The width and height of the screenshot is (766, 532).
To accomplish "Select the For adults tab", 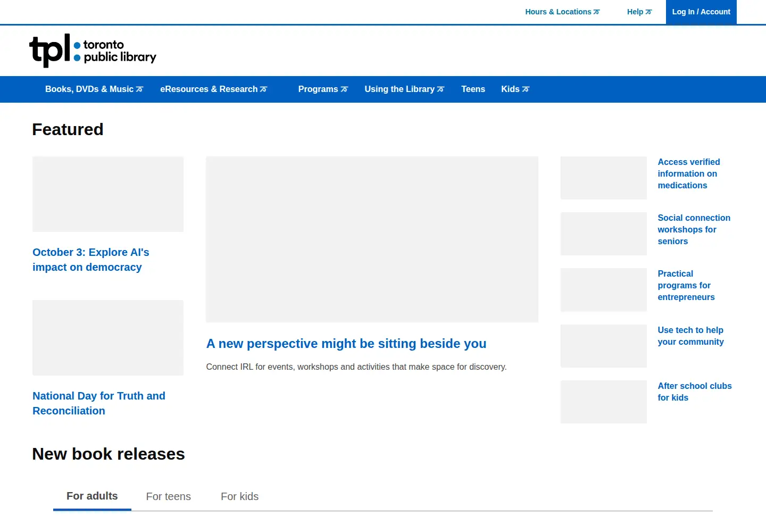I will (92, 496).
